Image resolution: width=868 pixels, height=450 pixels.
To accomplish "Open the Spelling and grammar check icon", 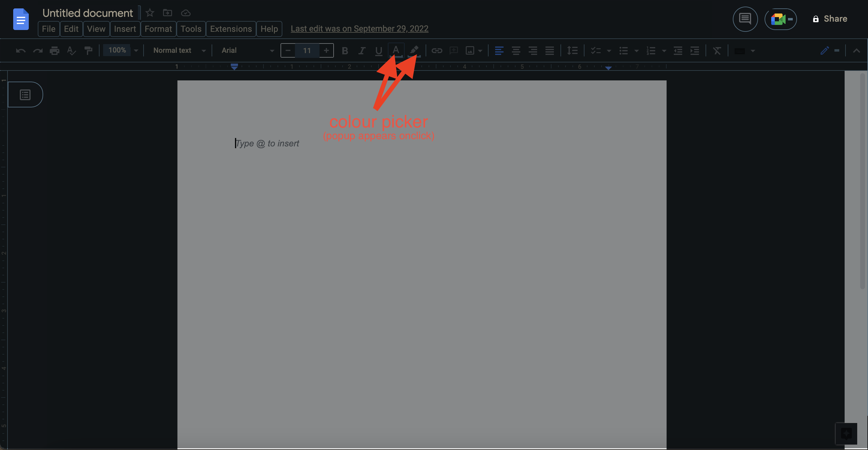I will point(71,50).
